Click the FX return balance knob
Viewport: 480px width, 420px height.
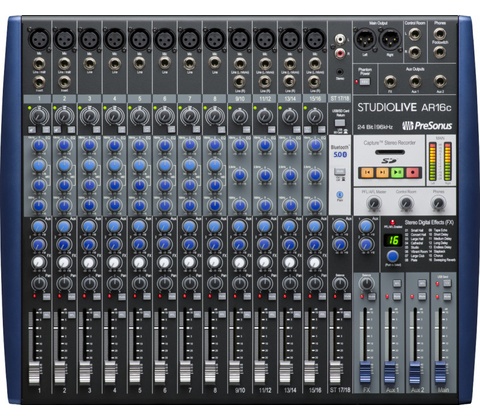[366, 284]
